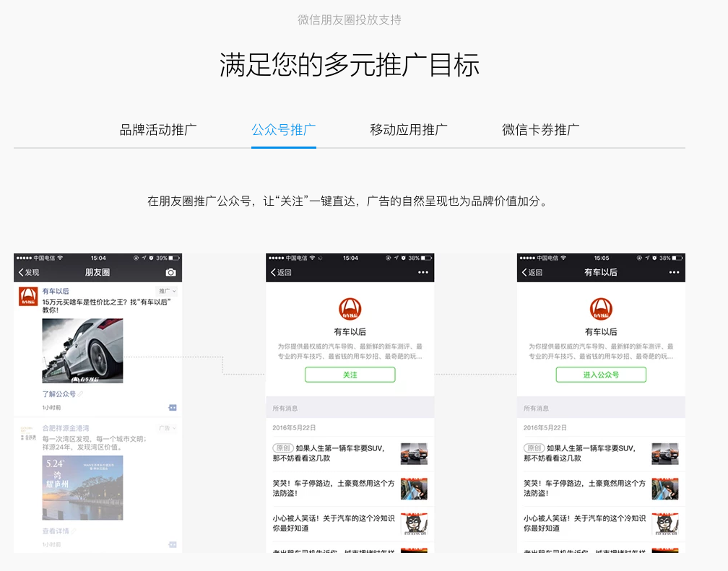The image size is (728, 571).
Task: Open SUV article on right phone
Action: 601,453
